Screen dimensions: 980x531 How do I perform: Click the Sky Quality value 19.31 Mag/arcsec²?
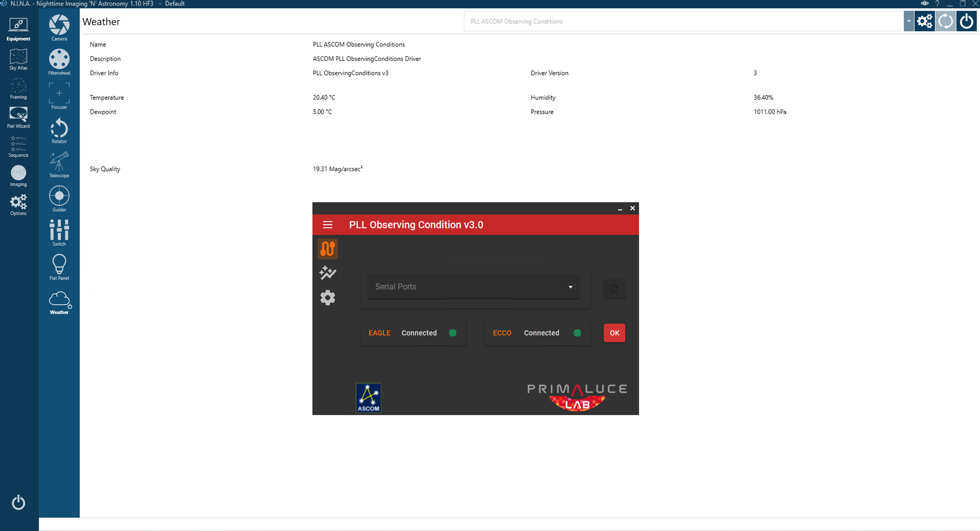pyautogui.click(x=338, y=169)
